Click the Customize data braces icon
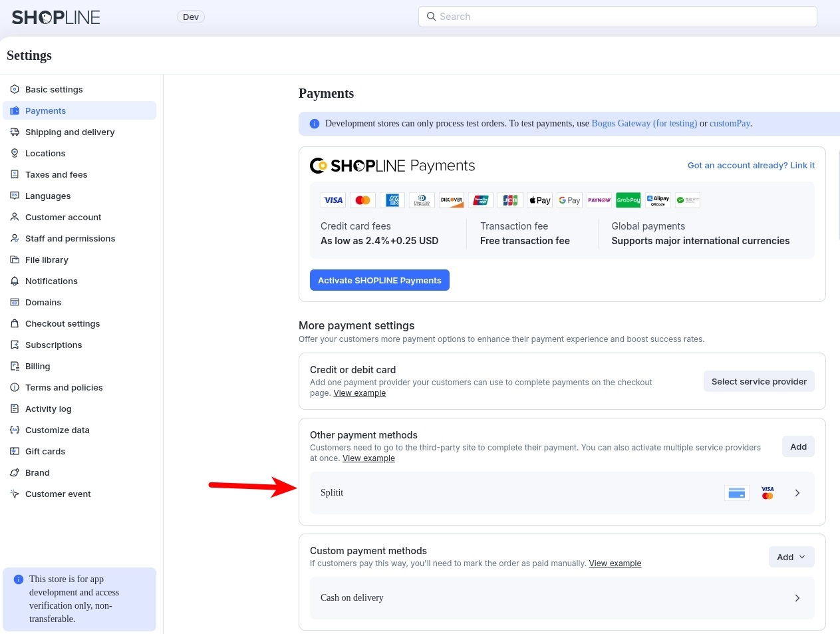 click(x=15, y=430)
